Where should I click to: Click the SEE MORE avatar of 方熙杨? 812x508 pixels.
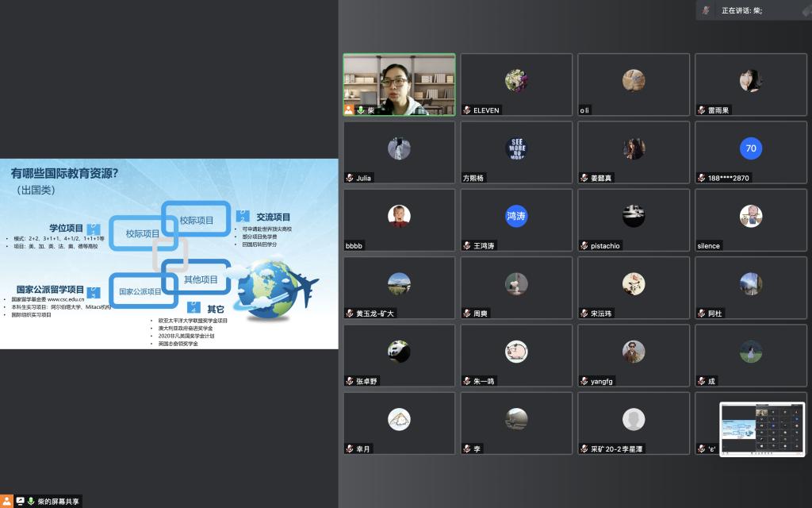pos(516,148)
